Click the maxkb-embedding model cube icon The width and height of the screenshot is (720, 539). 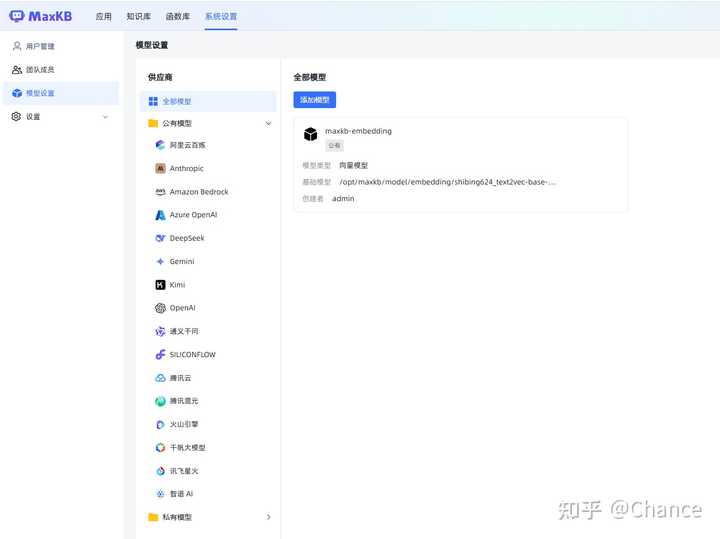point(310,134)
